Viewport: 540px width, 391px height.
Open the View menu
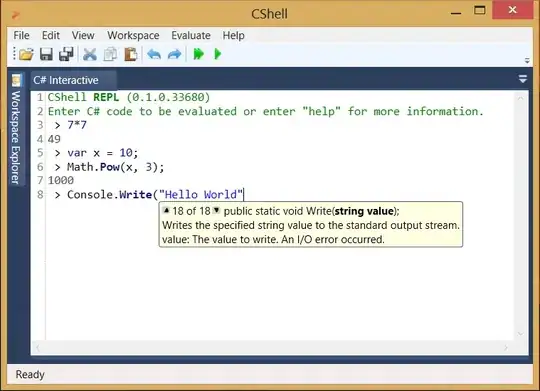83,35
